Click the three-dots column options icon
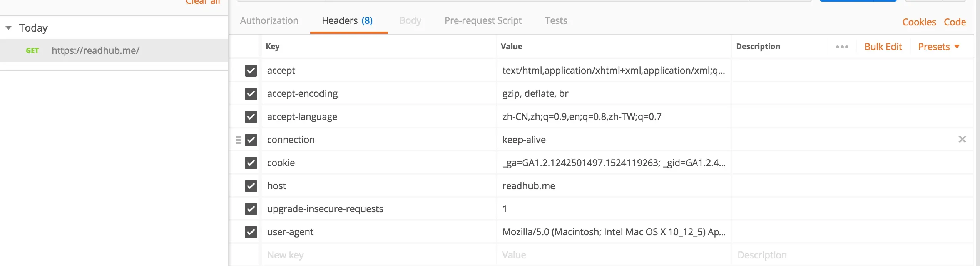The image size is (980, 266). point(842,47)
